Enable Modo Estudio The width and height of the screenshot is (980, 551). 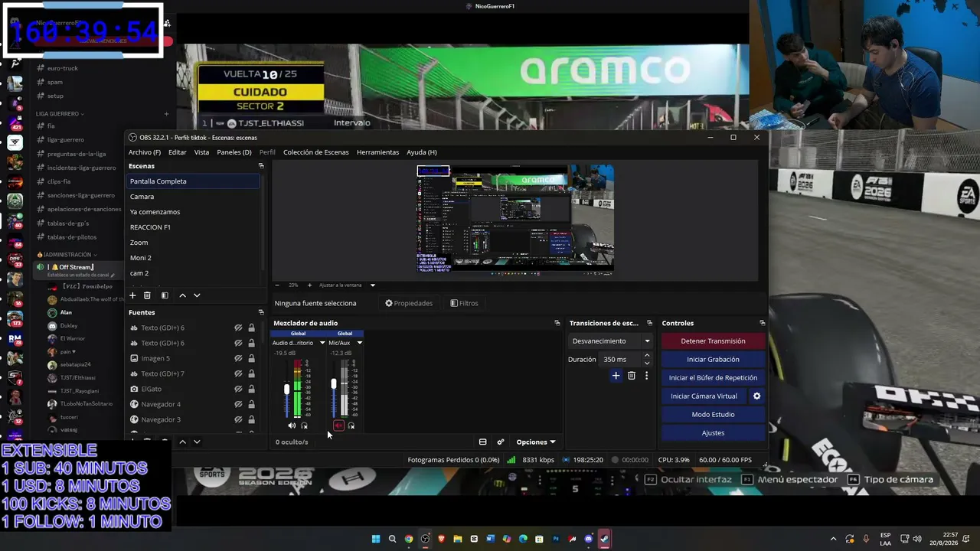pos(713,414)
